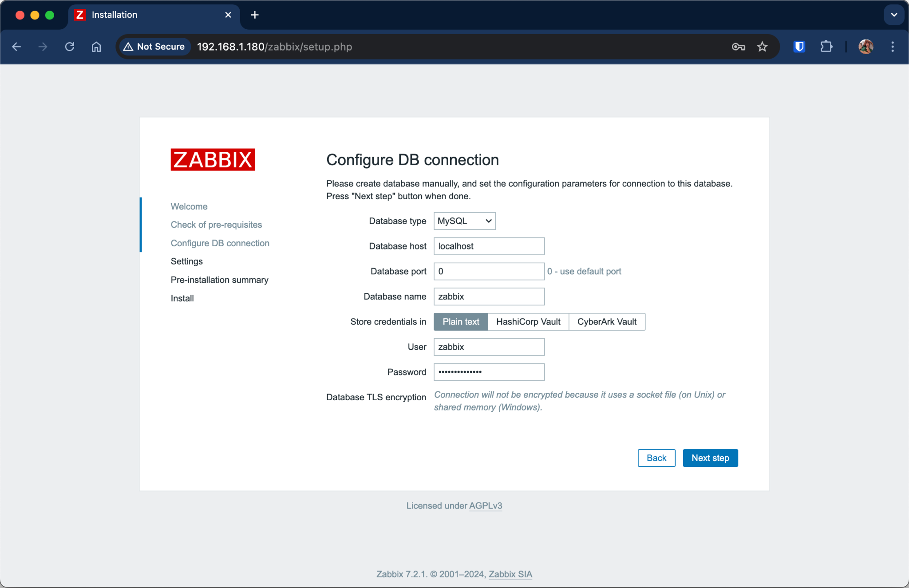Keep Plain text credential storage selected
909x588 pixels.
tap(460, 321)
